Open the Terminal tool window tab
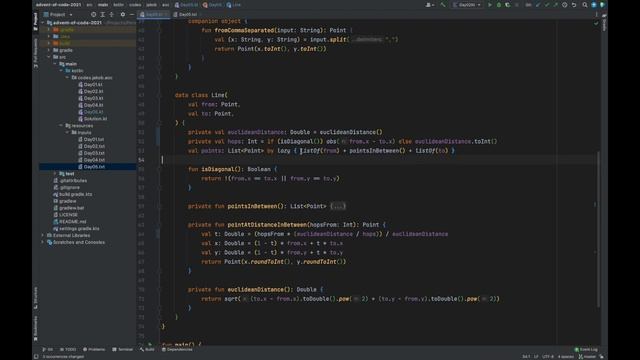The width and height of the screenshot is (640, 360). 122,349
